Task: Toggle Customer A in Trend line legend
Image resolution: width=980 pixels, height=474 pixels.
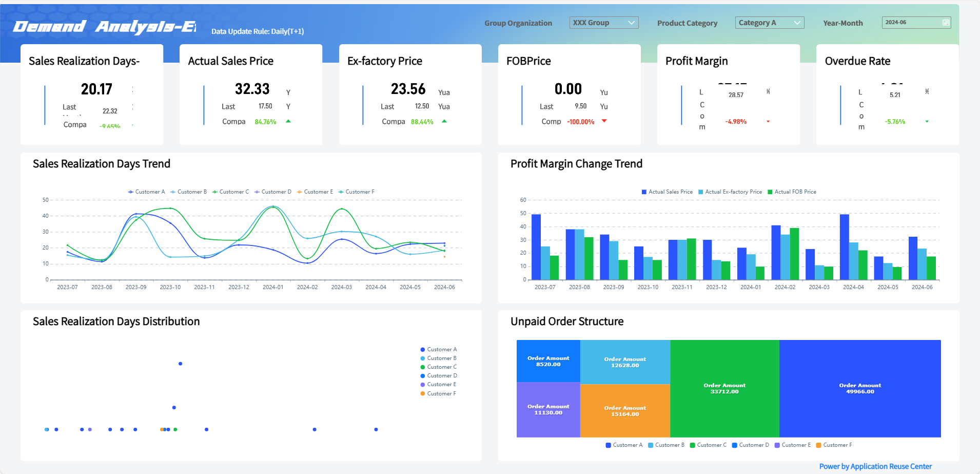Action: (x=146, y=192)
